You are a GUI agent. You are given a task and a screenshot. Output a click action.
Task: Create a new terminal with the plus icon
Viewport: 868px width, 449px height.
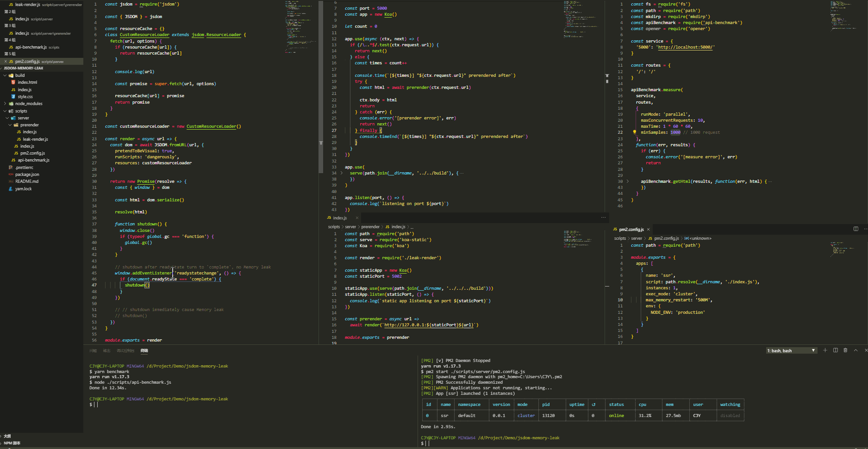click(825, 350)
